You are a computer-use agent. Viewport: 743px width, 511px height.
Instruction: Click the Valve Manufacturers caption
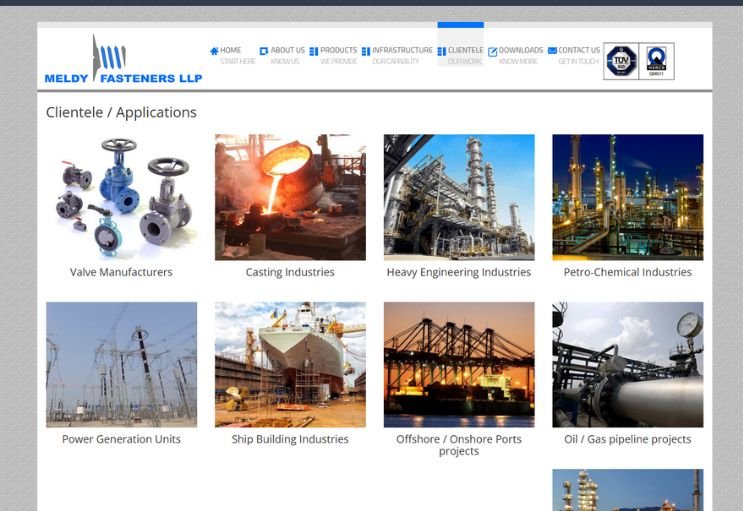click(x=121, y=272)
